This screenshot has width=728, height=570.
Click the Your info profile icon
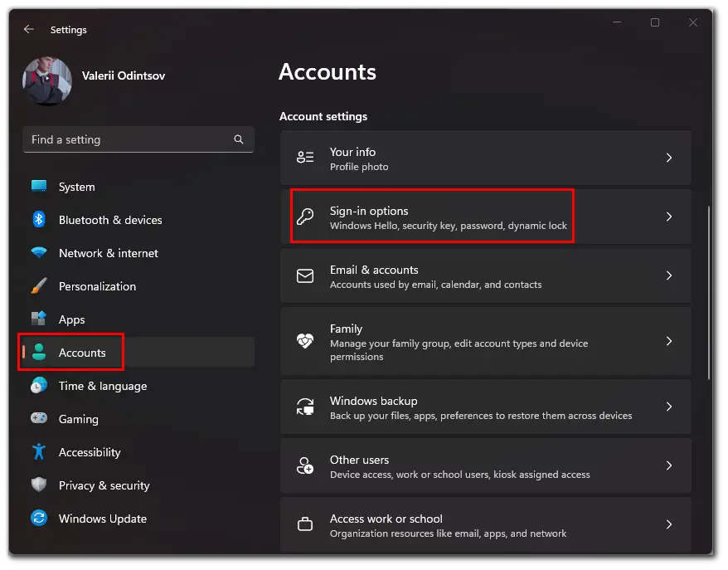[x=305, y=157]
